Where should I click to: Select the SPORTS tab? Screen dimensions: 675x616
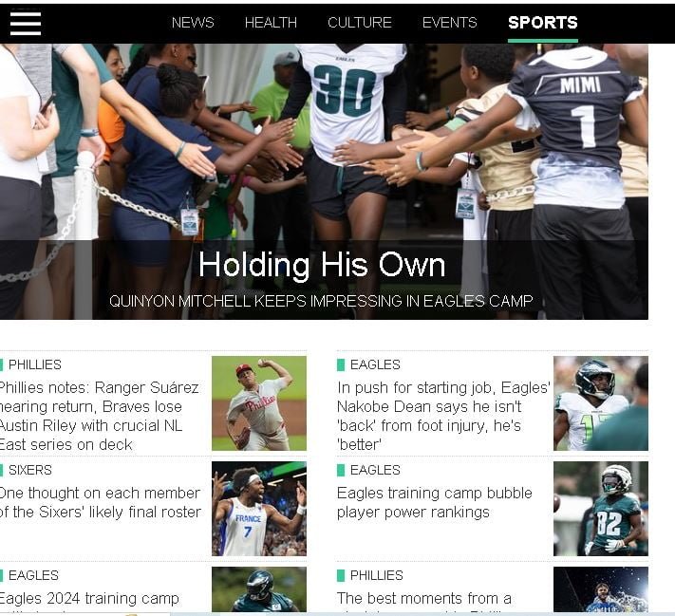click(542, 23)
